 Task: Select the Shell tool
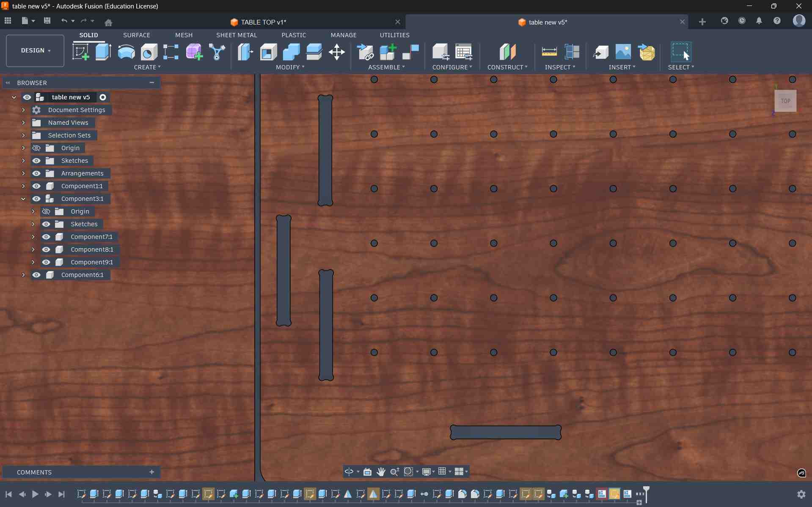tap(268, 52)
